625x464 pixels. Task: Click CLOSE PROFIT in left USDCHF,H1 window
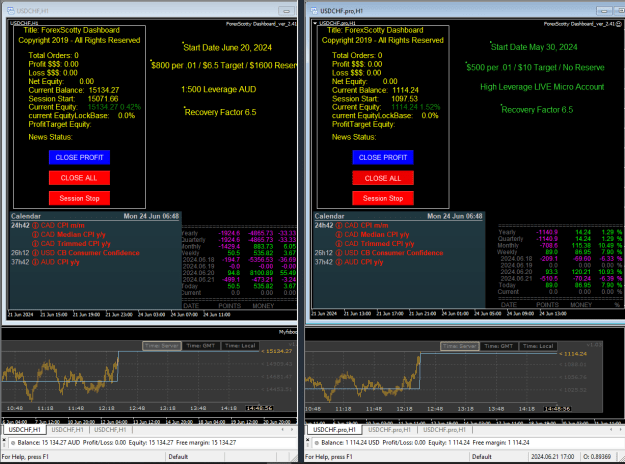pyautogui.click(x=79, y=157)
